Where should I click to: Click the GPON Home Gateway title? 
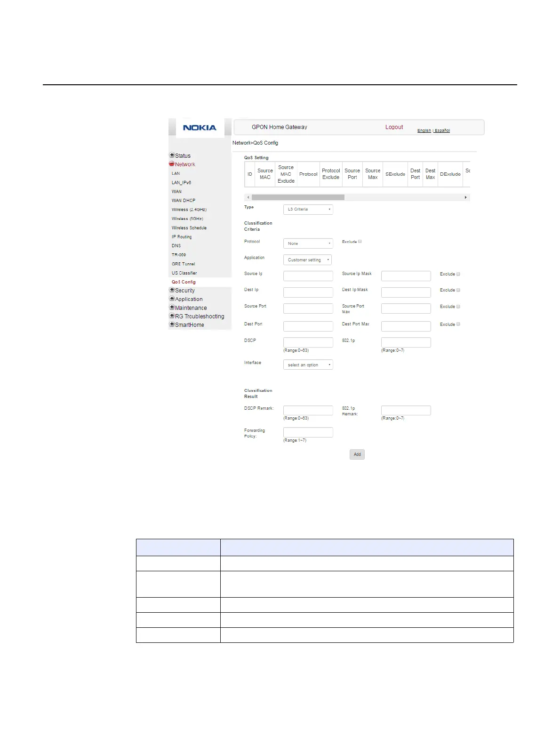[280, 127]
